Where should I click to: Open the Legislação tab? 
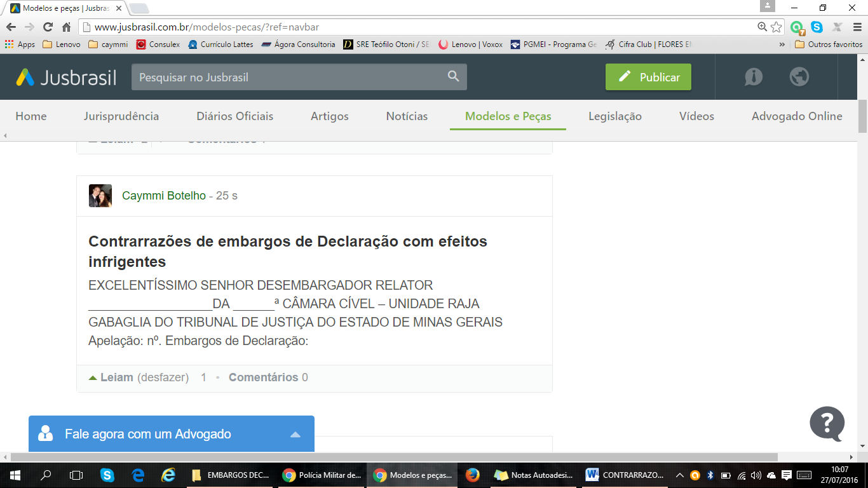[615, 116]
